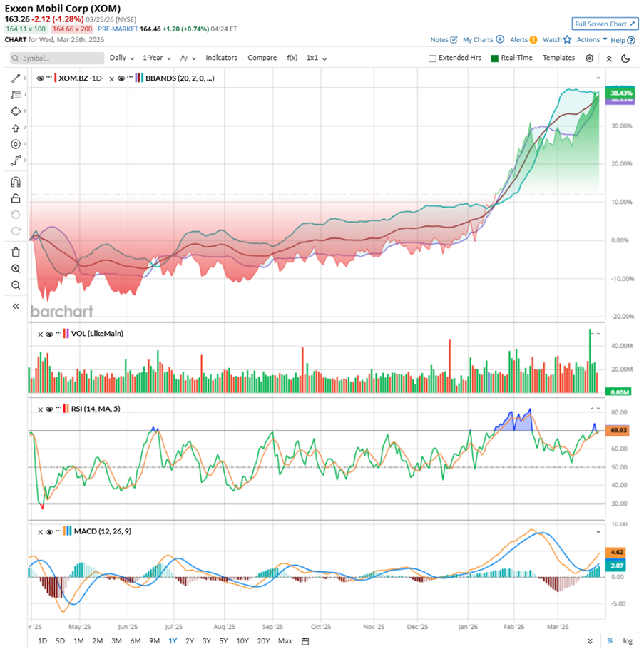Add to Watch list star icon
Screen dimensions: 644x654
click(567, 39)
